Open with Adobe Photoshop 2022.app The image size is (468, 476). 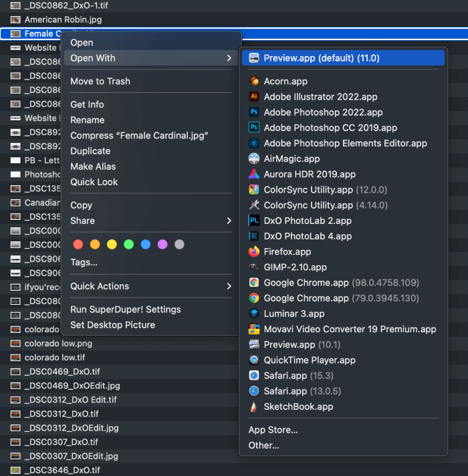323,112
